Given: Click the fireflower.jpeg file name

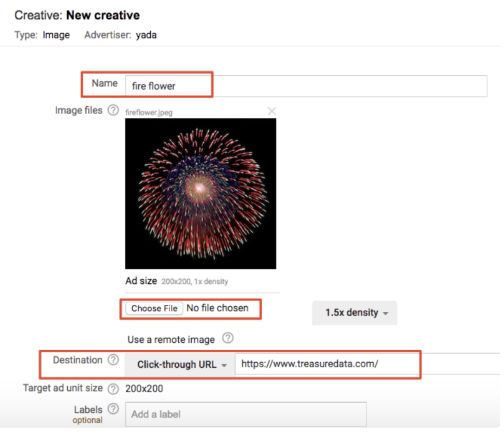Looking at the screenshot, I should 149,112.
